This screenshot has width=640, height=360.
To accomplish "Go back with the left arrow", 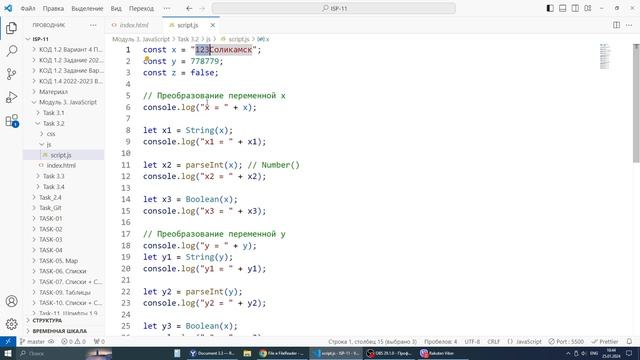I will [x=189, y=8].
